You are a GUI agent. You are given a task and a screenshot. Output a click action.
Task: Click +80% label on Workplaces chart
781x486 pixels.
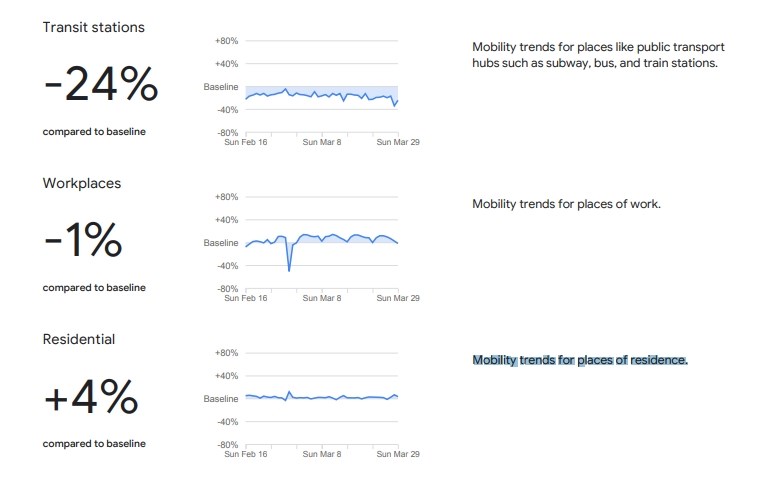[227, 197]
